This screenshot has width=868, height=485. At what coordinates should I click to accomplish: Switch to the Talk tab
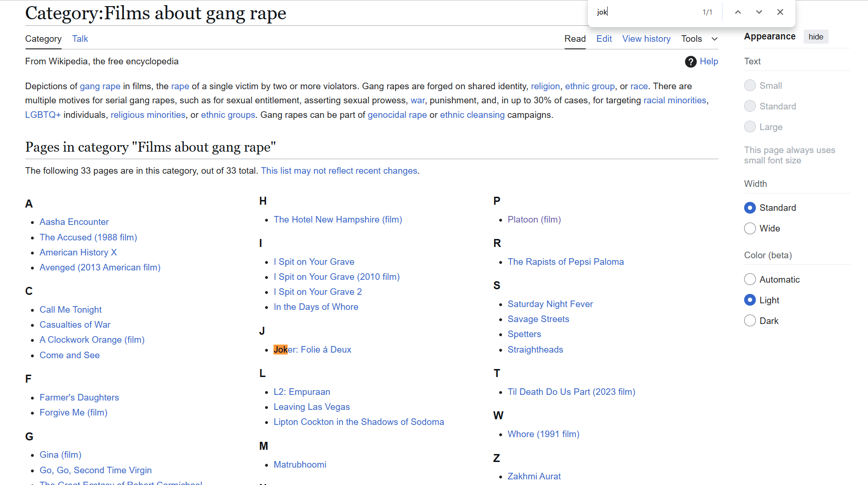tap(80, 39)
